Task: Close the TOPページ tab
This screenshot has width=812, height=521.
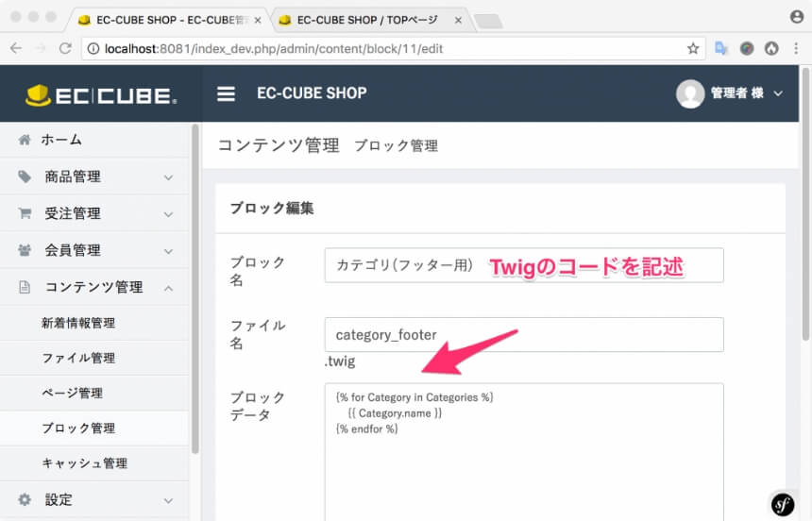Action: click(x=458, y=20)
